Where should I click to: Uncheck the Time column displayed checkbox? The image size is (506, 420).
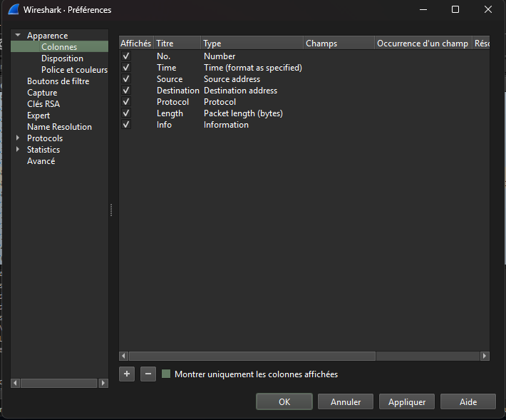click(126, 68)
